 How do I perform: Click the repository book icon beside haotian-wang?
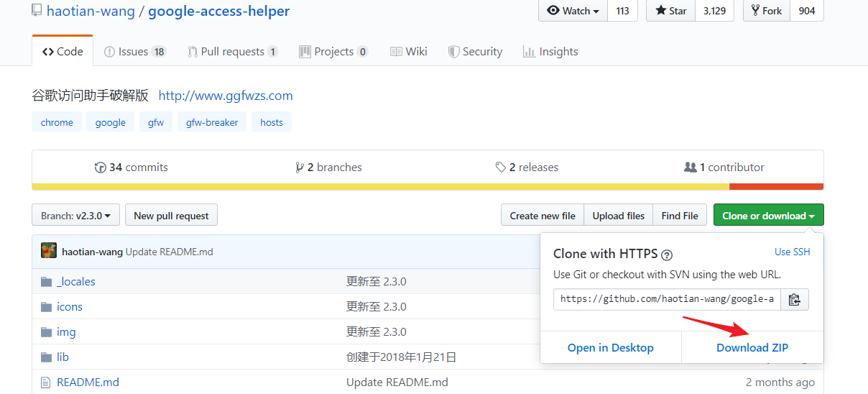tap(37, 11)
